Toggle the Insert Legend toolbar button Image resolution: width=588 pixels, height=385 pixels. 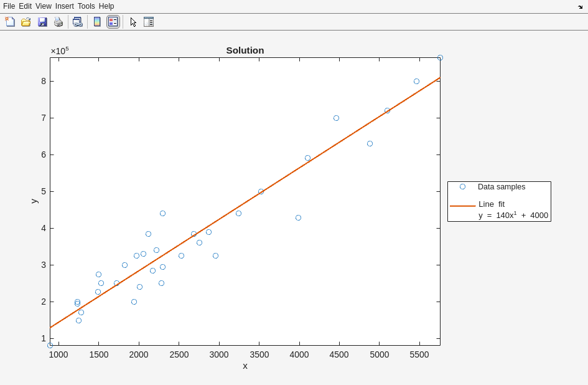click(x=113, y=22)
